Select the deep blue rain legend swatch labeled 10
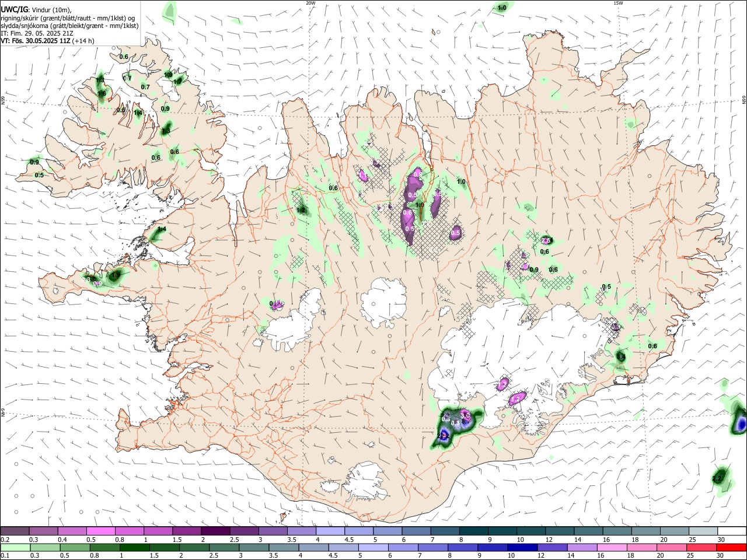 point(522,547)
